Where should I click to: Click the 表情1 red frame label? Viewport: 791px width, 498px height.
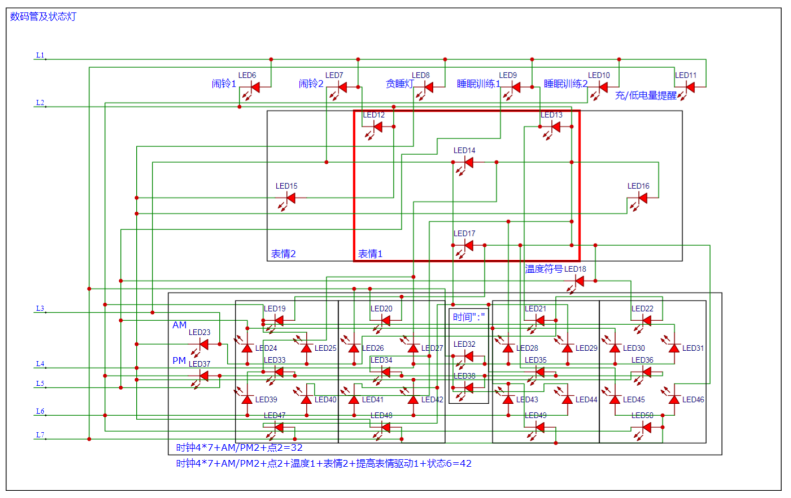pyautogui.click(x=370, y=254)
